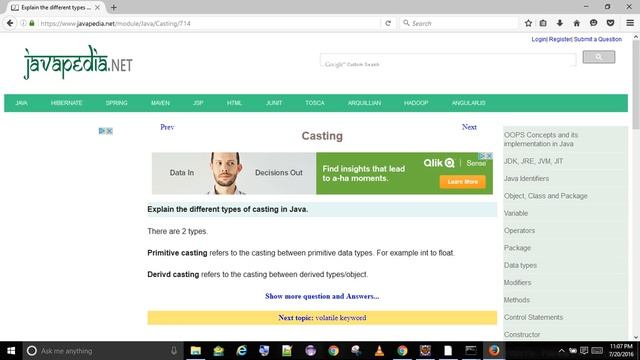
Task: Open 'Object, Class and Package' sidebar link
Action: tap(545, 196)
